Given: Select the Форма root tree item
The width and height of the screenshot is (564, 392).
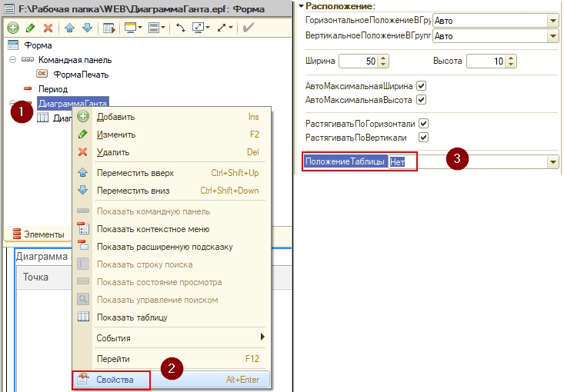Looking at the screenshot, I should coord(38,45).
